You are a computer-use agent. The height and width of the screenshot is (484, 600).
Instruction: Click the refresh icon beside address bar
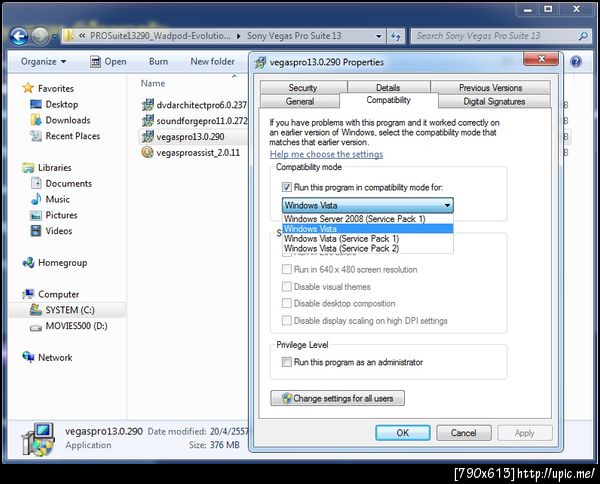396,36
